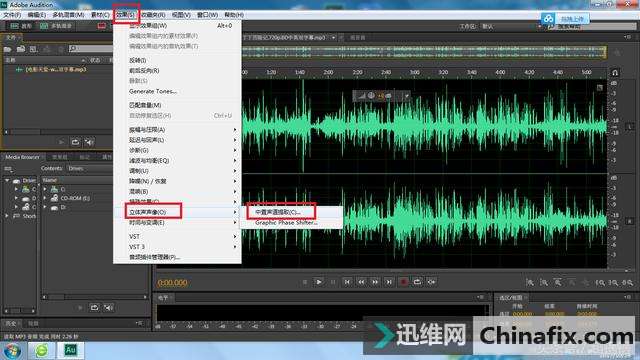Open the File (文件) menu
The height and width of the screenshot is (360, 640).
12,15
